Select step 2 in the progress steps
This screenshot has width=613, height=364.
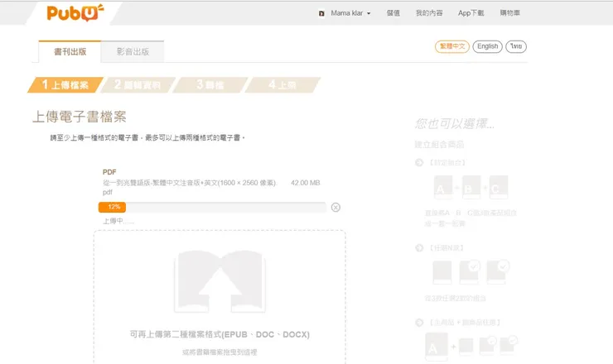pos(138,84)
